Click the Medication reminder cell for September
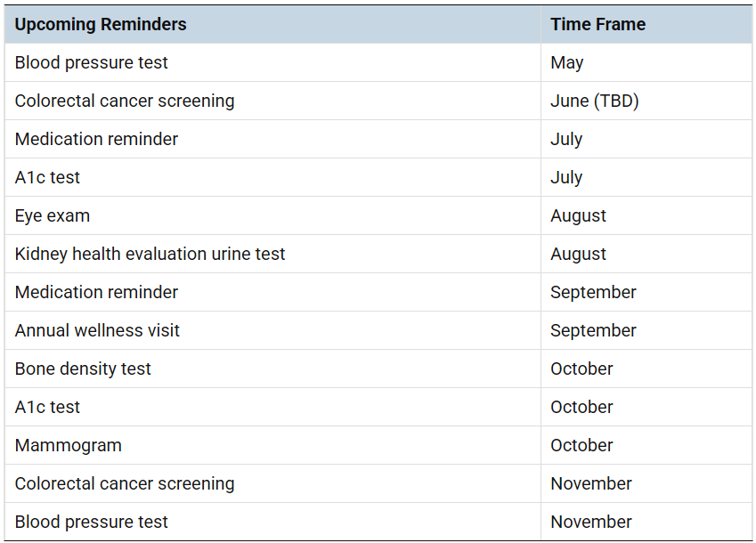Screen dimensions: 756x543 point(96,292)
